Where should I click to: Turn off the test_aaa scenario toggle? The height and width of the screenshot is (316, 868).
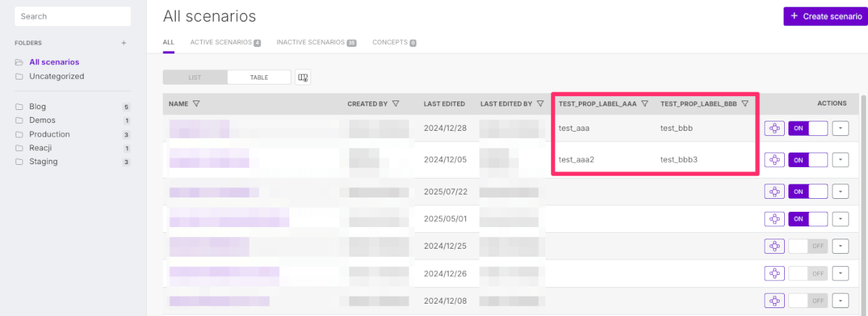pos(808,129)
